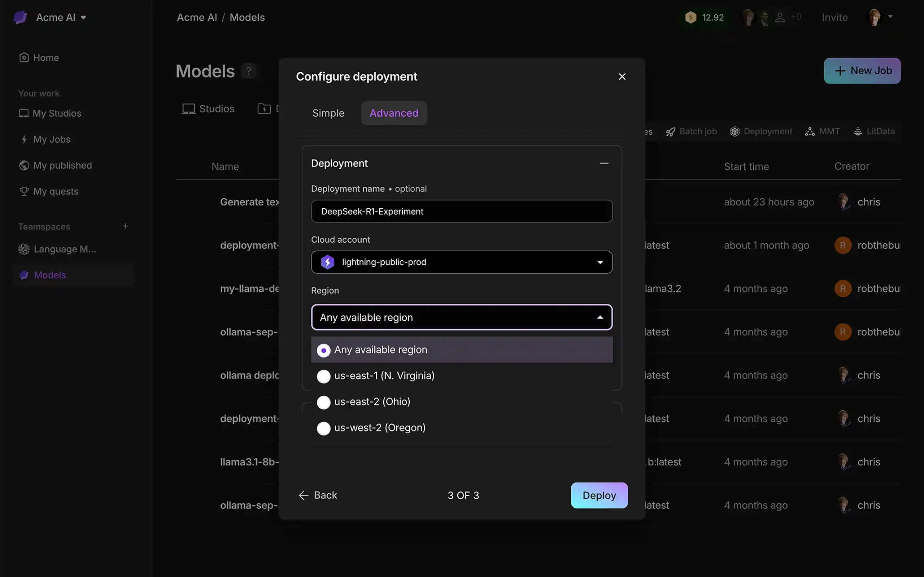
Task: Click the Deployment name input field
Action: click(x=462, y=212)
